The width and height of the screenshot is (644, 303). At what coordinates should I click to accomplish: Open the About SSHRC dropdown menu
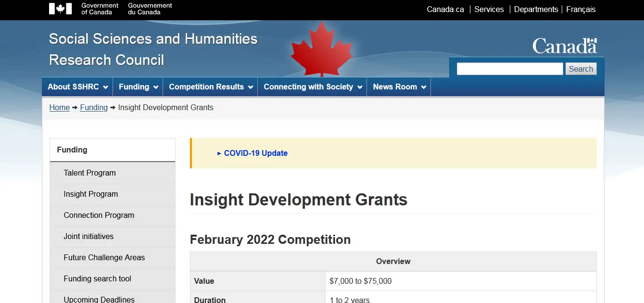pos(77,87)
